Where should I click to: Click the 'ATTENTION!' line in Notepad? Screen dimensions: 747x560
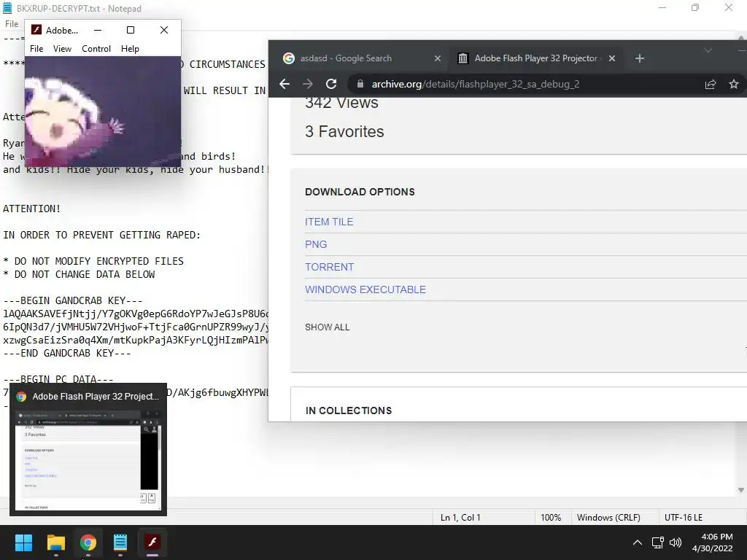coord(31,209)
